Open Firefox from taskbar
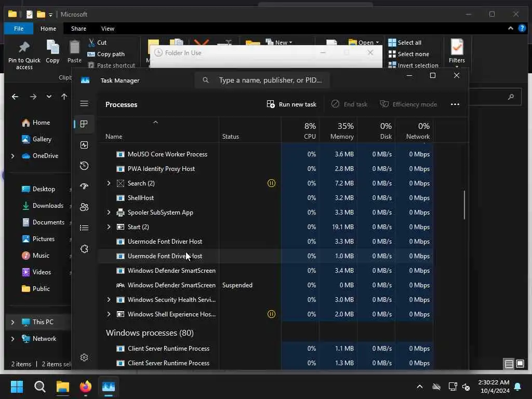The width and height of the screenshot is (532, 399). [86, 387]
